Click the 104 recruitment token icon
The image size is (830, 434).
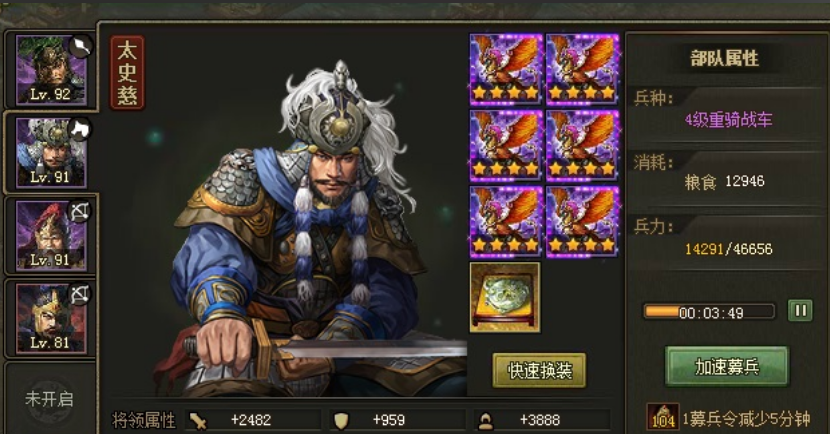(663, 418)
